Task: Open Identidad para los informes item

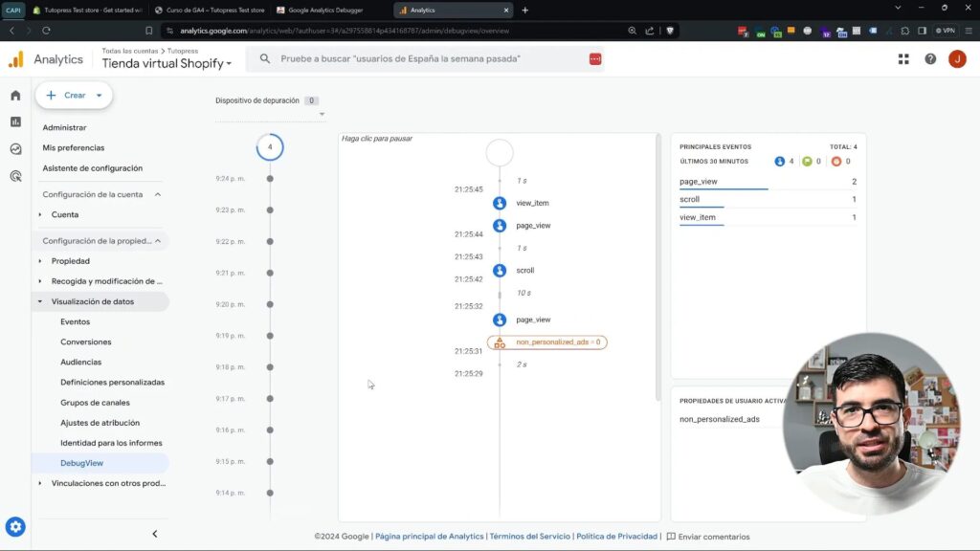Action: click(x=111, y=443)
